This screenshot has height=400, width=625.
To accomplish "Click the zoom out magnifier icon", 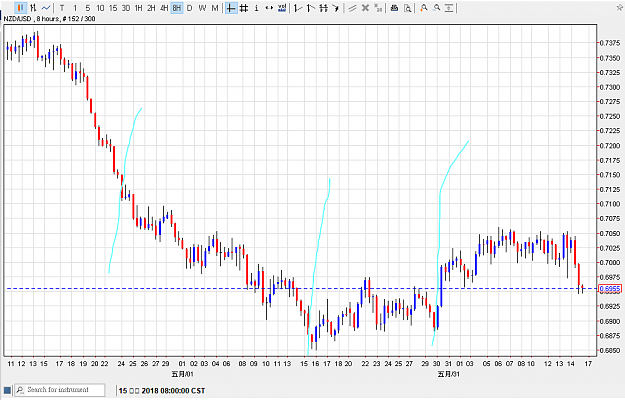I will point(436,8).
